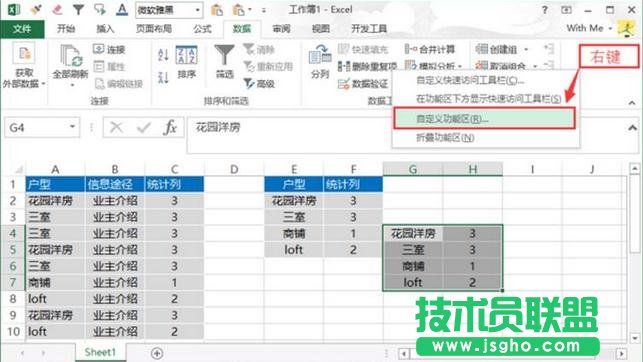Click the user avatar picture next to With Me
Screen dimensions: 643x362
coord(627,29)
